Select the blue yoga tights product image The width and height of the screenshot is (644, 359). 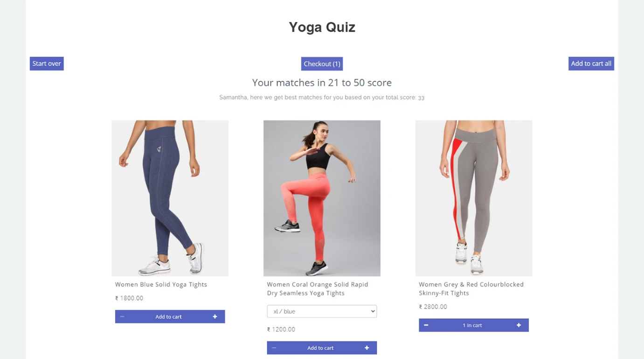[170, 198]
